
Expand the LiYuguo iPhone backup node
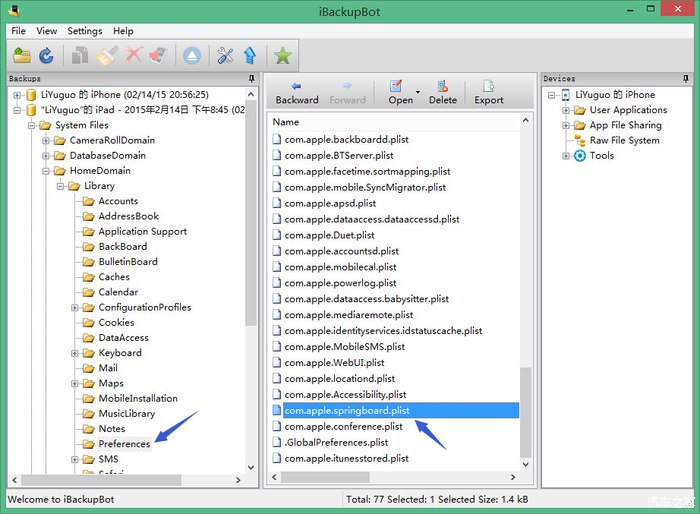coord(17,95)
